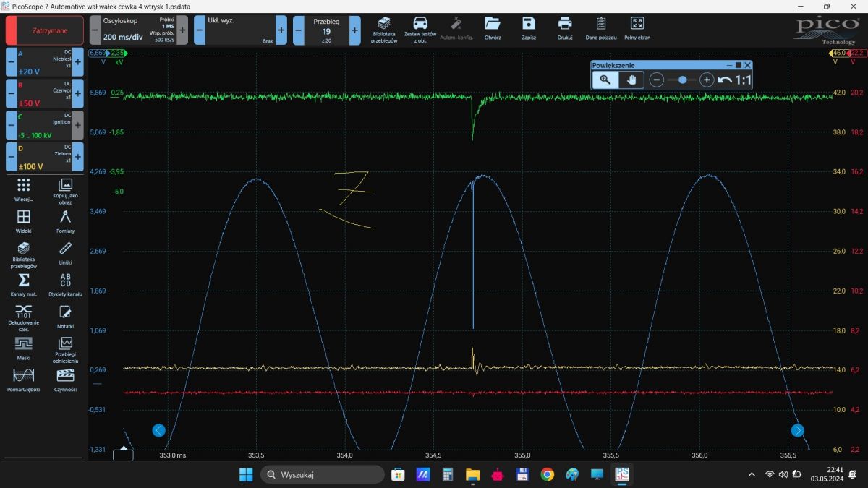Screen dimensions: 868x488
Task: Increase timebase with Oscyloskop plus
Action: click(x=182, y=30)
